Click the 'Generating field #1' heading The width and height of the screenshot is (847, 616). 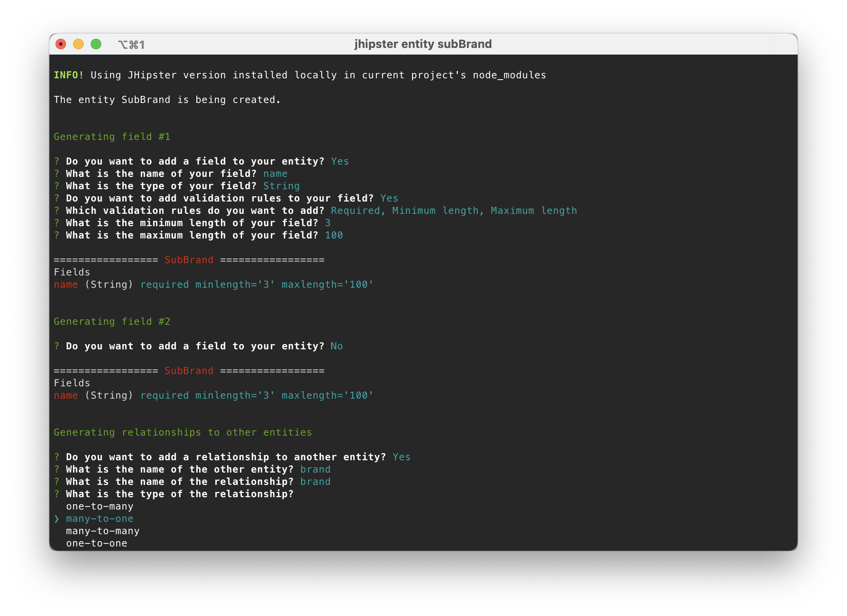pos(112,137)
